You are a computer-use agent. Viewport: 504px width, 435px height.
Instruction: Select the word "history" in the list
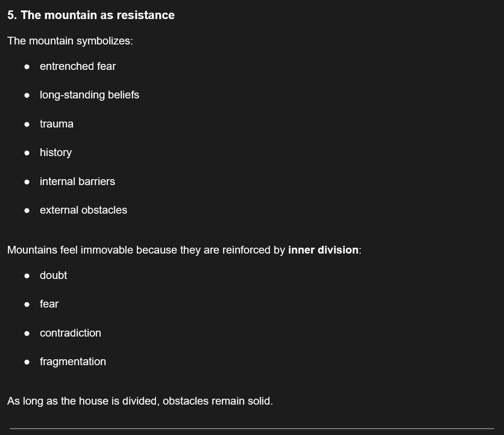pos(55,152)
